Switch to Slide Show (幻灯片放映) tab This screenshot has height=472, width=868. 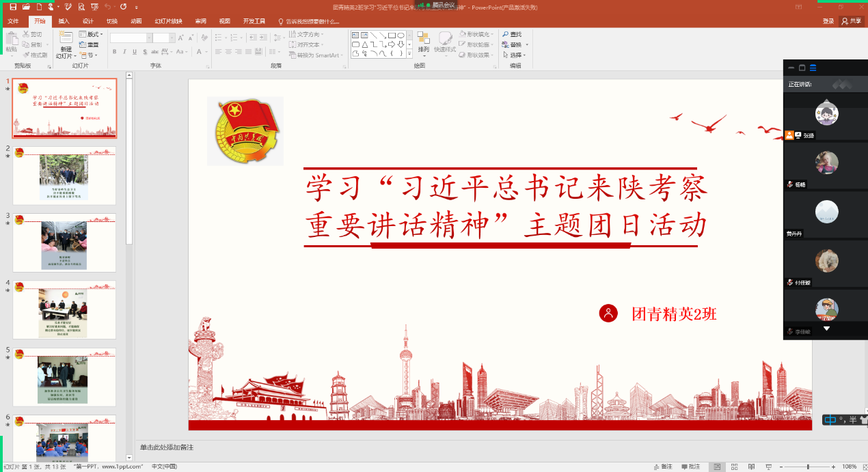[x=169, y=21]
